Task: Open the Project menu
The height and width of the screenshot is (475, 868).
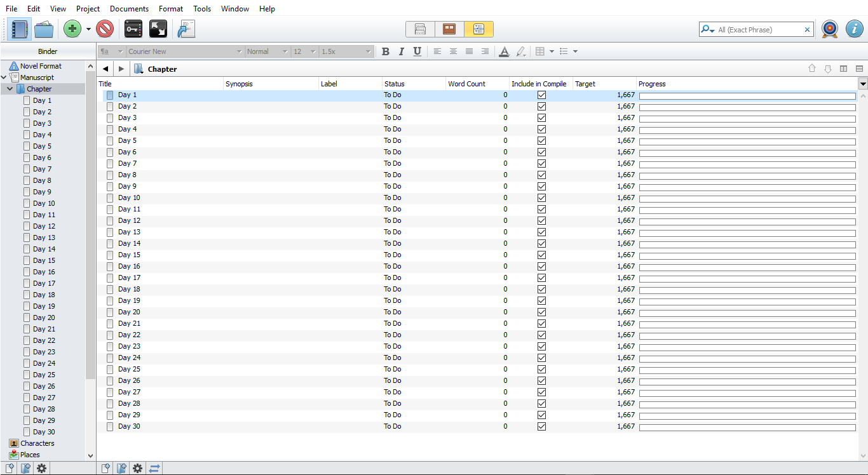Action: tap(88, 9)
